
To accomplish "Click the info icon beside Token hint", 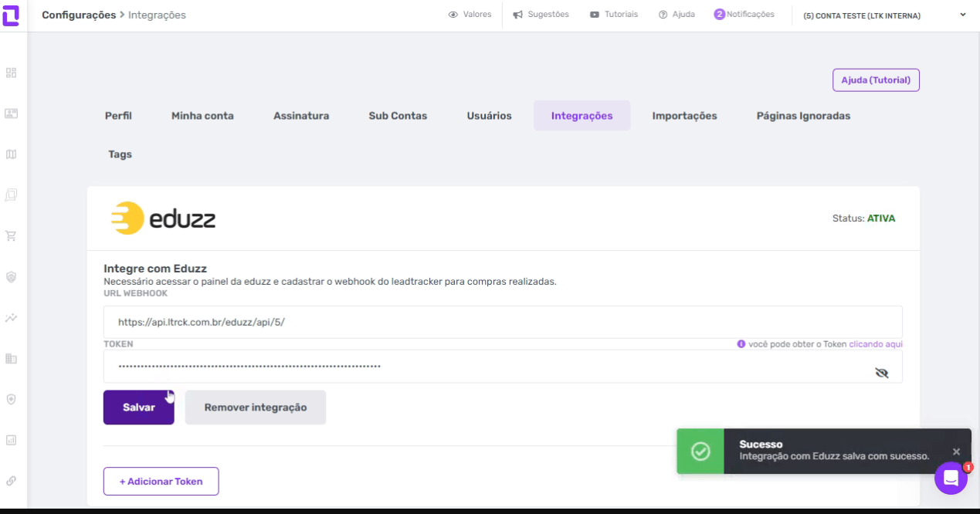I will point(741,344).
